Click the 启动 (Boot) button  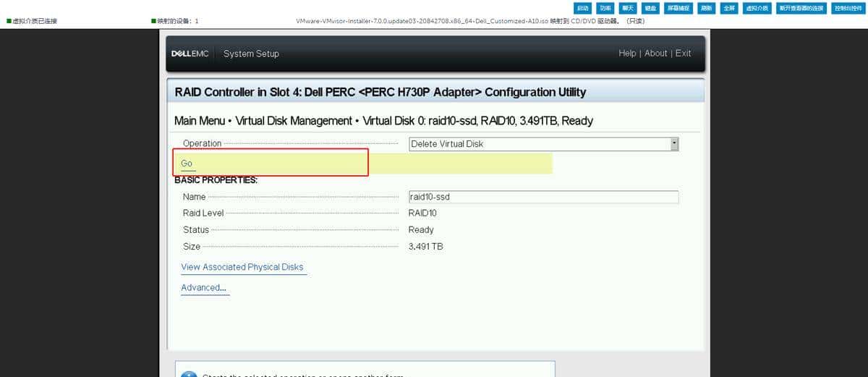(583, 8)
